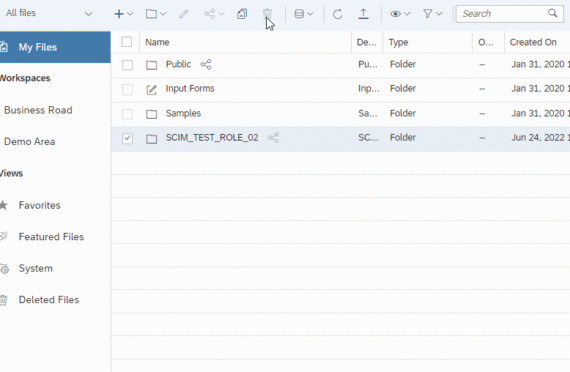The image size is (570, 372).
Task: Click Folder type cell in Samples row
Action: pos(403,113)
